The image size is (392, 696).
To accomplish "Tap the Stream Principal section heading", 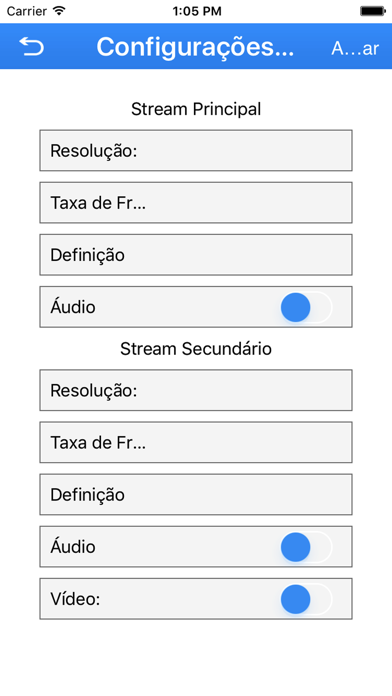I will click(196, 109).
